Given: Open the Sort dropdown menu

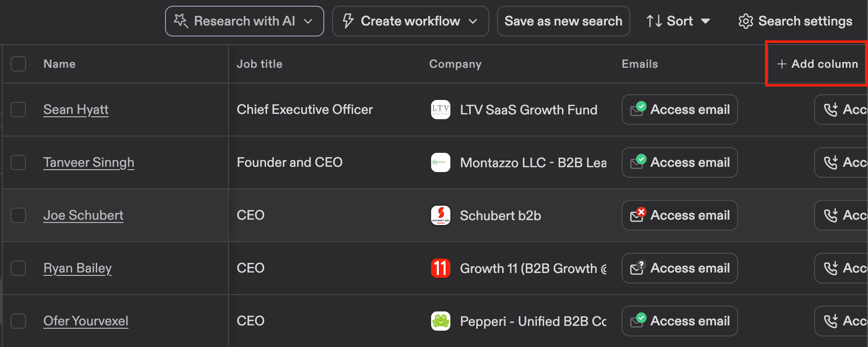Looking at the screenshot, I should [x=678, y=21].
